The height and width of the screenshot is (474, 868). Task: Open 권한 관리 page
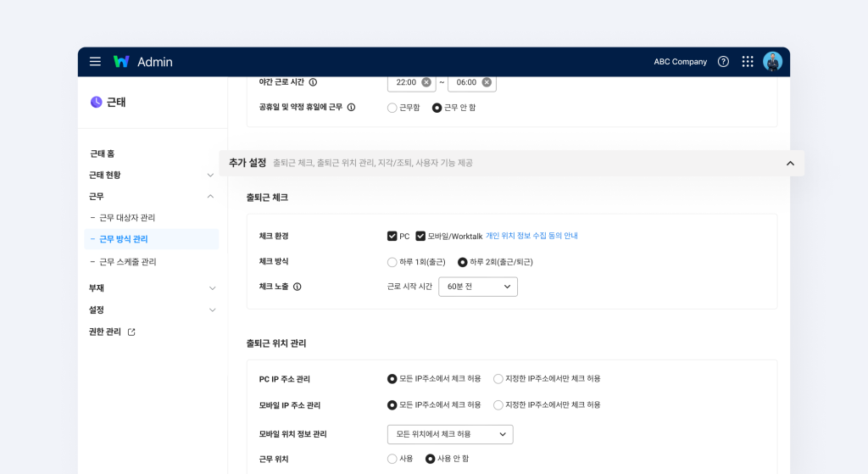tap(104, 332)
